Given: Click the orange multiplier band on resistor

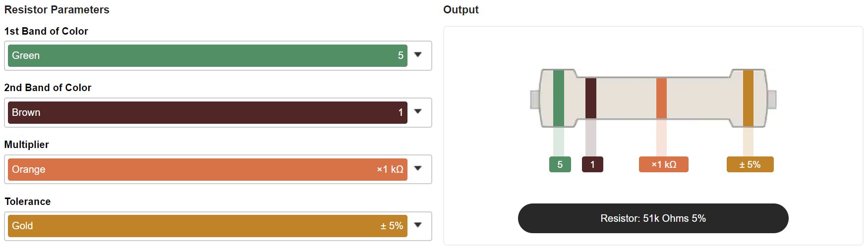Looking at the screenshot, I should click(x=661, y=98).
